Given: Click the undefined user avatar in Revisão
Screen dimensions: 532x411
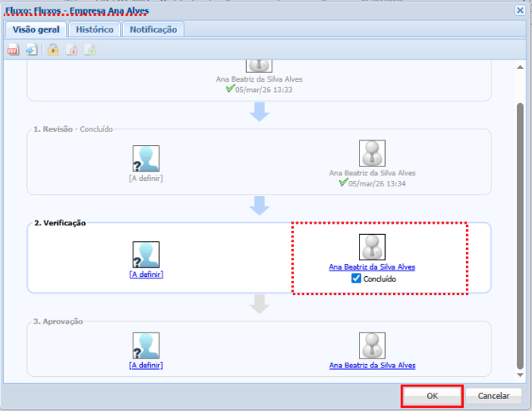Looking at the screenshot, I should tap(145, 158).
